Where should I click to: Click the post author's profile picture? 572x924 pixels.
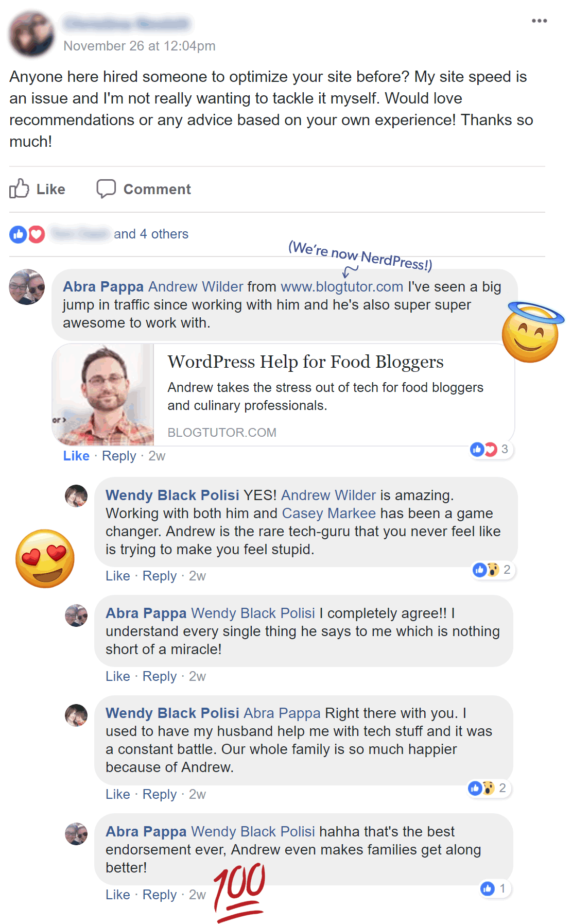point(31,34)
